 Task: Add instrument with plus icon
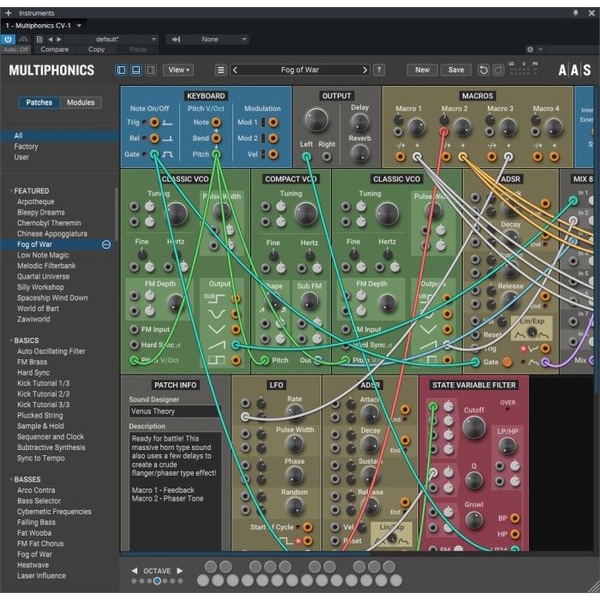[8, 13]
